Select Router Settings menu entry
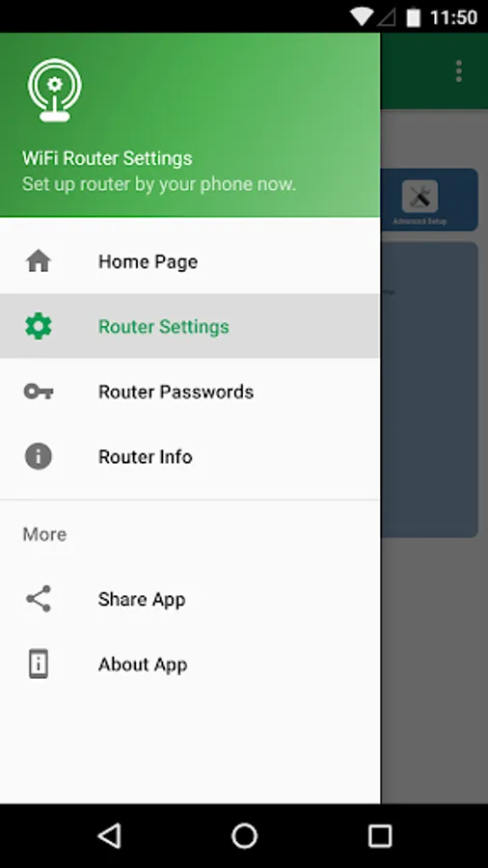This screenshot has width=488, height=868. [x=190, y=327]
